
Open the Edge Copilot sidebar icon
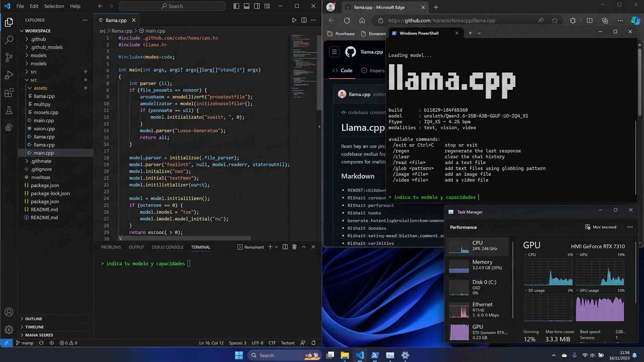pyautogui.click(x=635, y=20)
